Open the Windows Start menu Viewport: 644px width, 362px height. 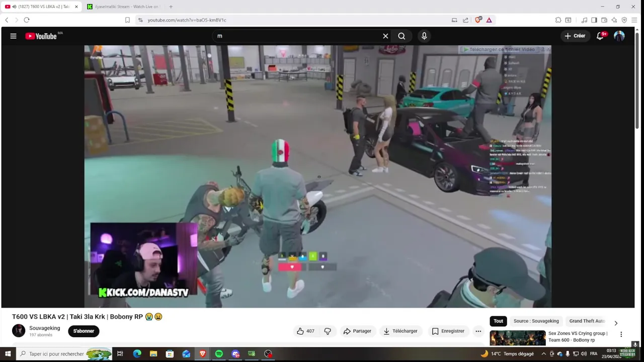(x=8, y=354)
